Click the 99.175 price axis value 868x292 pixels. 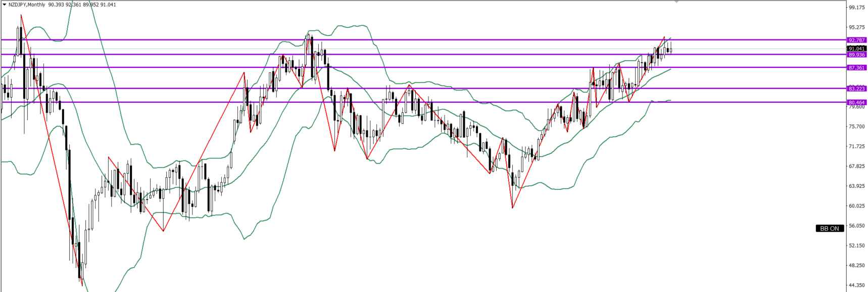pyautogui.click(x=856, y=8)
